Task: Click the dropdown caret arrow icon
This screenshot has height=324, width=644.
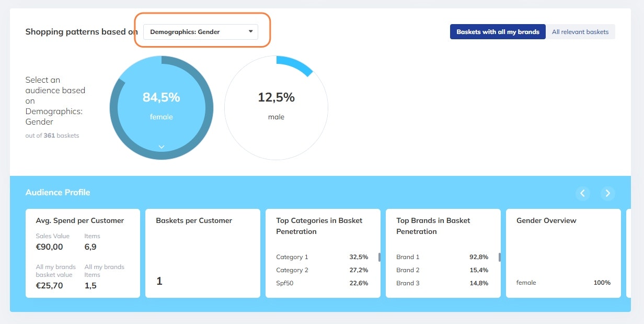Action: tap(251, 32)
